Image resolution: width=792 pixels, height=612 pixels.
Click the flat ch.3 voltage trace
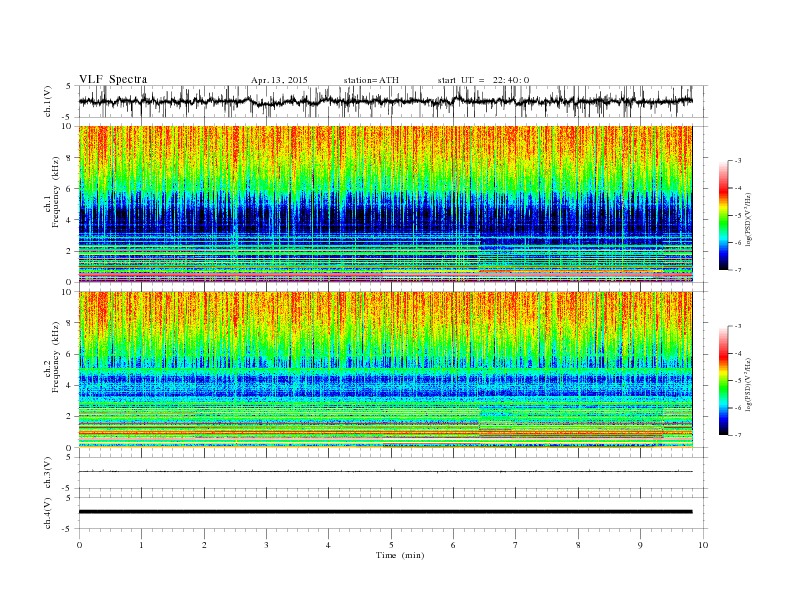coord(385,472)
